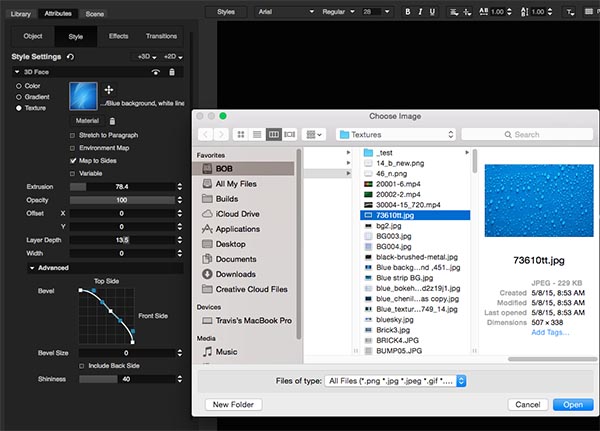The width and height of the screenshot is (600, 431).
Task: Collapse the Advanced section
Action: pos(33,267)
